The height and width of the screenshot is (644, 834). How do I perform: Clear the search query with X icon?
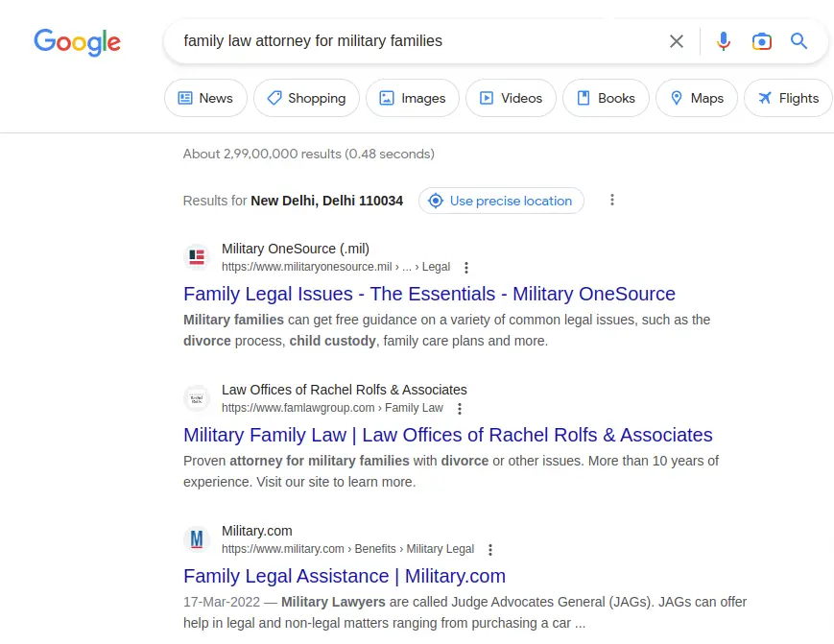676,41
